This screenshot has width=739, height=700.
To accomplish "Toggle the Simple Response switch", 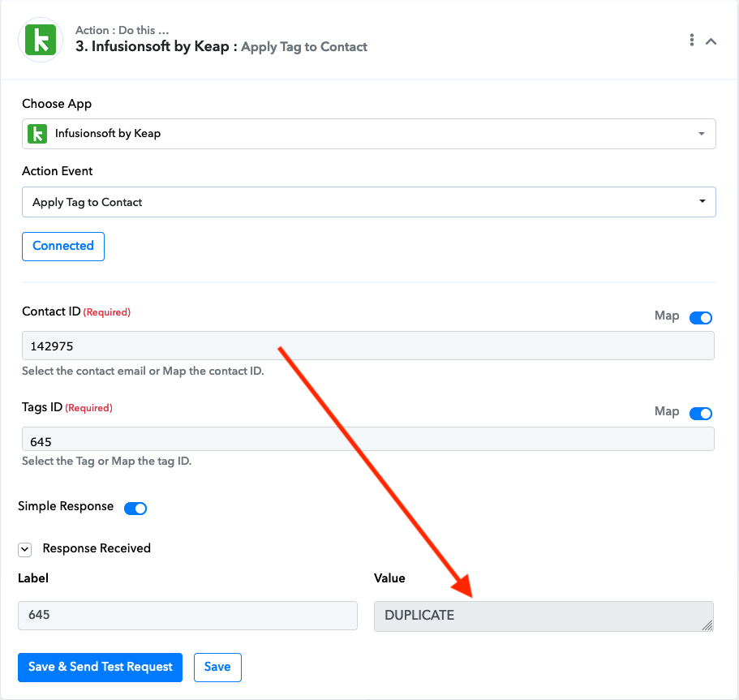I will pyautogui.click(x=135, y=508).
